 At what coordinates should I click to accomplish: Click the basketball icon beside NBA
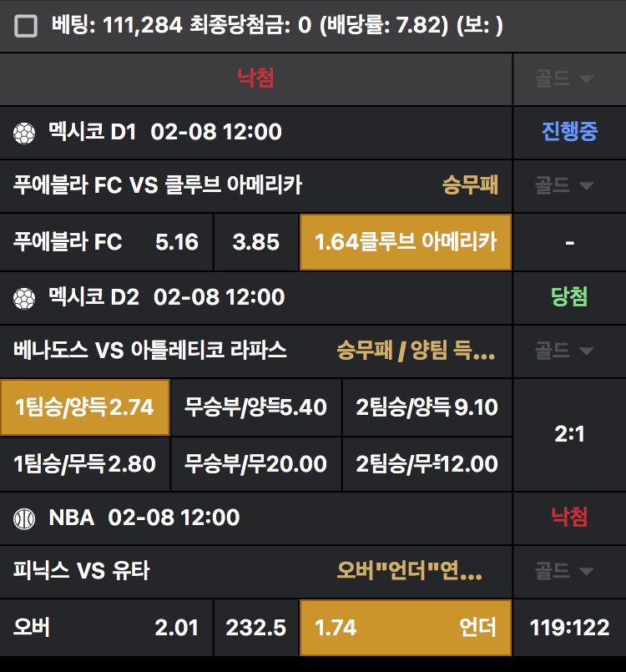pos(24,518)
